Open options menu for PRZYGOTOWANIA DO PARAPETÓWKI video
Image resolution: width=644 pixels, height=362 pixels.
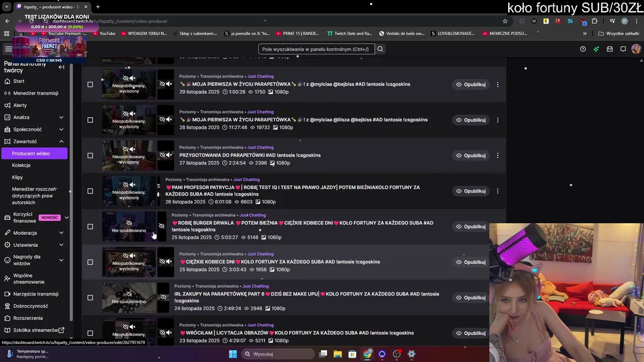[x=498, y=155]
